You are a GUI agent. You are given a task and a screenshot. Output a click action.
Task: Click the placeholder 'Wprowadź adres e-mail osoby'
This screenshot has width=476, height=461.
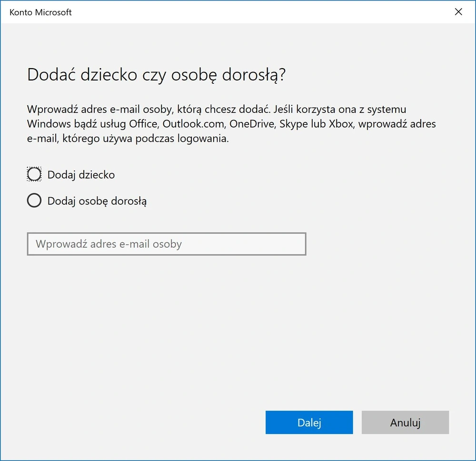click(x=109, y=244)
